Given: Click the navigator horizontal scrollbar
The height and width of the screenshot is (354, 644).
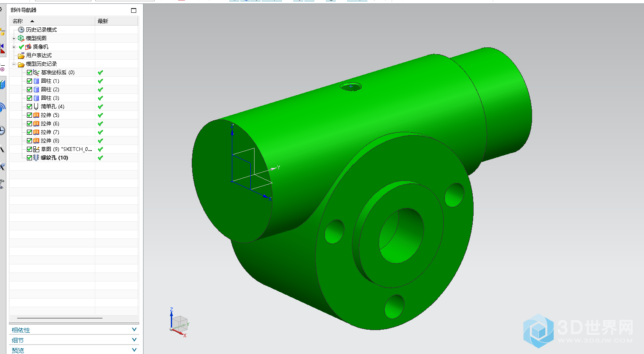Looking at the screenshot, I should click(x=60, y=318).
